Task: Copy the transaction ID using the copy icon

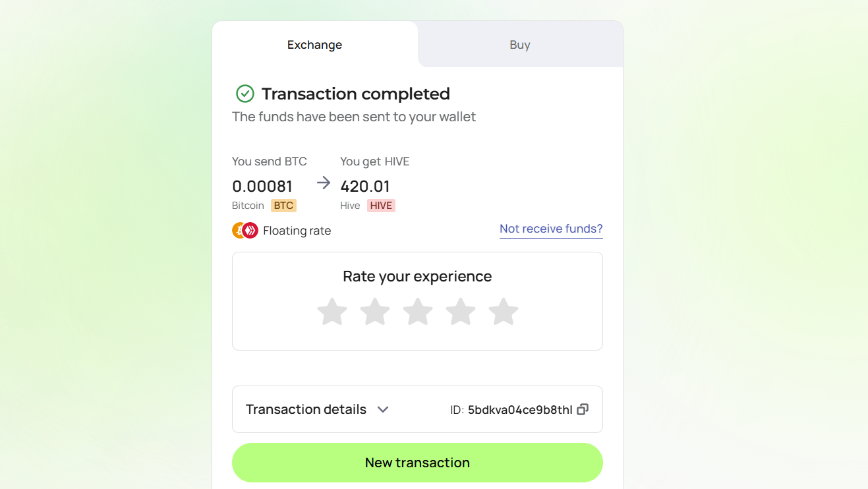Action: click(x=583, y=409)
